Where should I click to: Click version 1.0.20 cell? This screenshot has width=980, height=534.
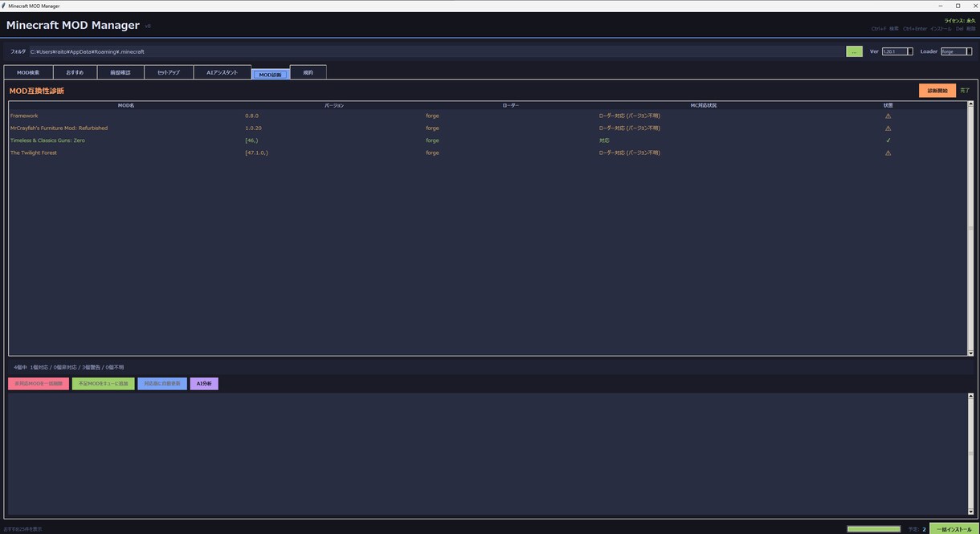pos(254,128)
